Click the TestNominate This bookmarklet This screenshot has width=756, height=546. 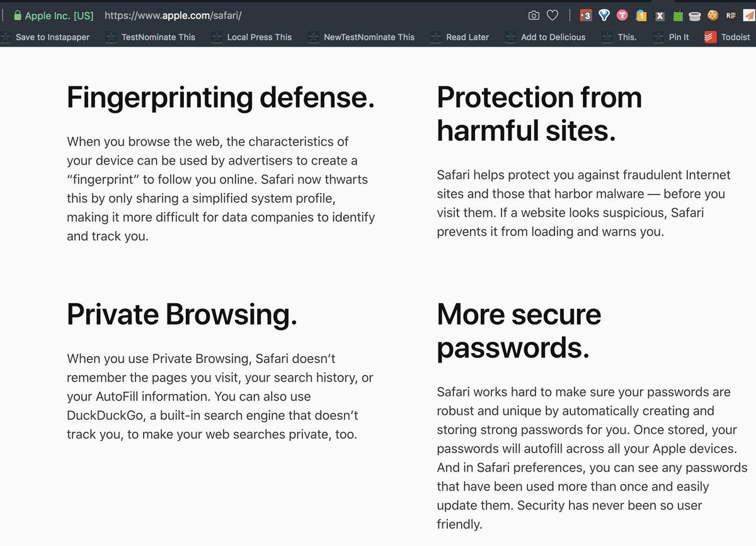point(151,37)
